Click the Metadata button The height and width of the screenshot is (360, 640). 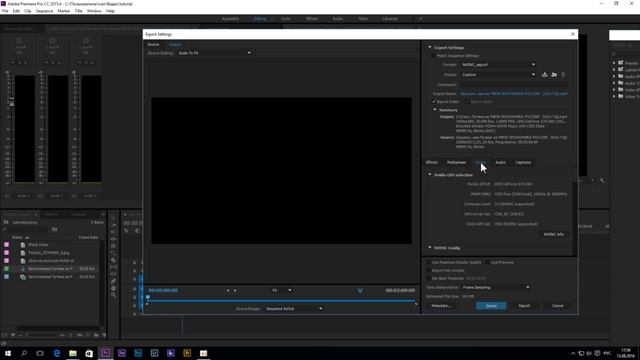[x=441, y=306]
